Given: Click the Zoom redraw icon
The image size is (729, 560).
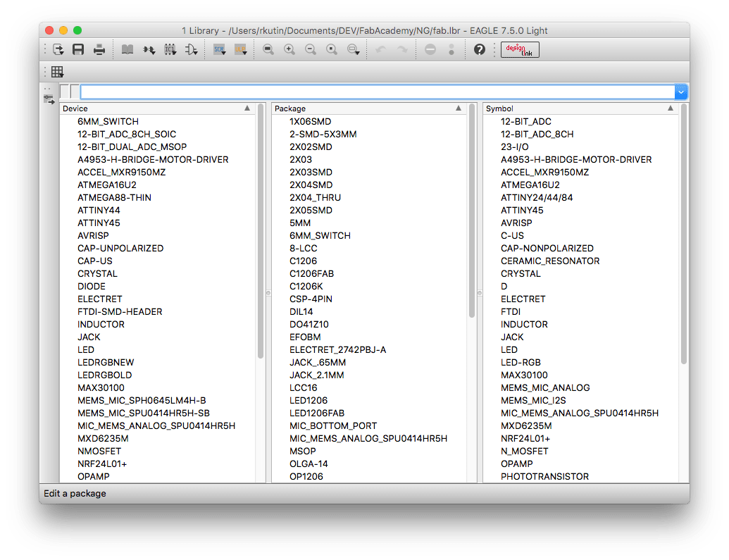Looking at the screenshot, I should point(332,50).
